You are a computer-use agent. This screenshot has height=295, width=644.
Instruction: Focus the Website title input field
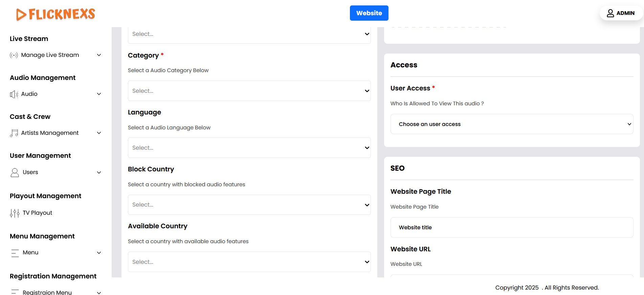(x=512, y=227)
